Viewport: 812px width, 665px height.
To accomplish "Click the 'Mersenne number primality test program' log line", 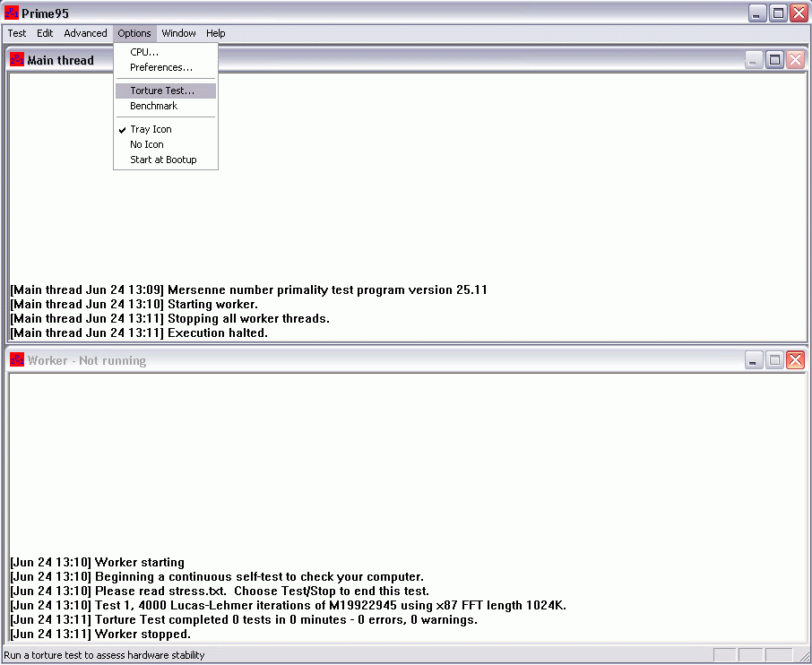I will pyautogui.click(x=248, y=290).
